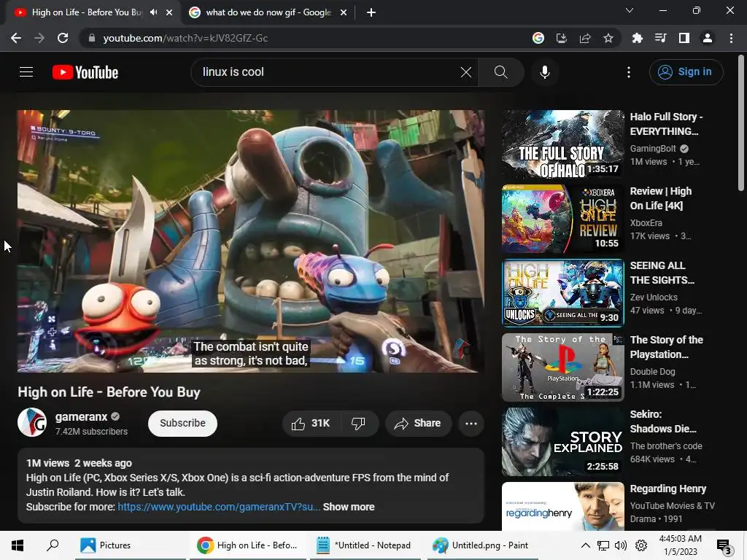Dislike the video with thumbs down
This screenshot has height=560, width=747.
[x=358, y=424]
